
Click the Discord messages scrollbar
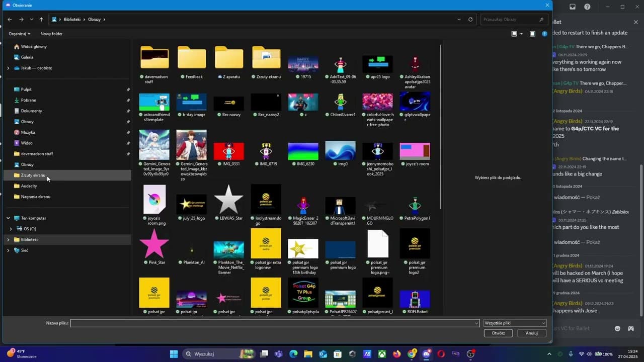pyautogui.click(x=641, y=240)
